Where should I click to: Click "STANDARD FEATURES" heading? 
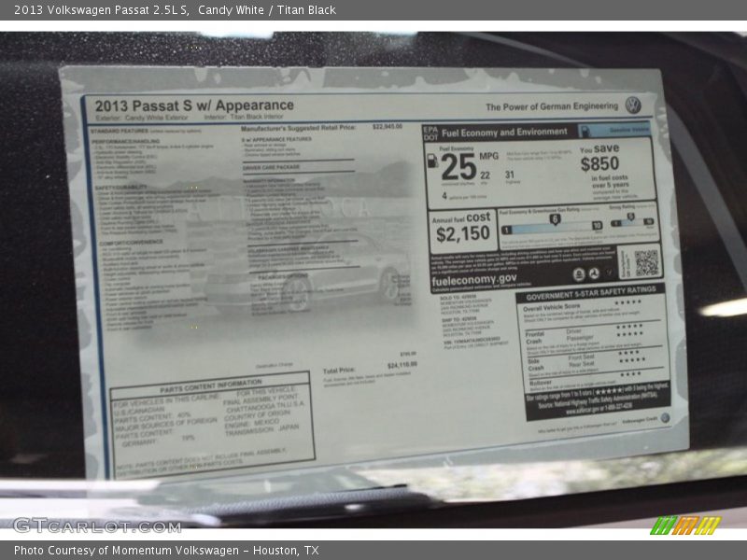(x=120, y=131)
